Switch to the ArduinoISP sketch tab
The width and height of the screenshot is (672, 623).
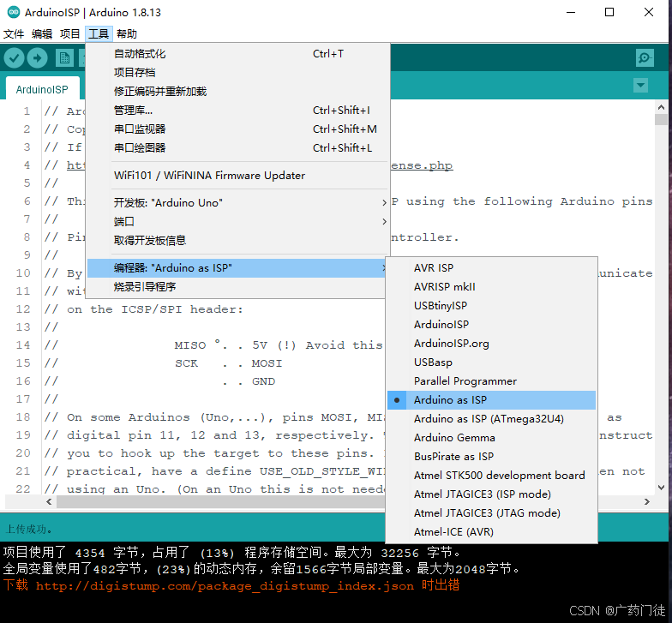pos(42,89)
